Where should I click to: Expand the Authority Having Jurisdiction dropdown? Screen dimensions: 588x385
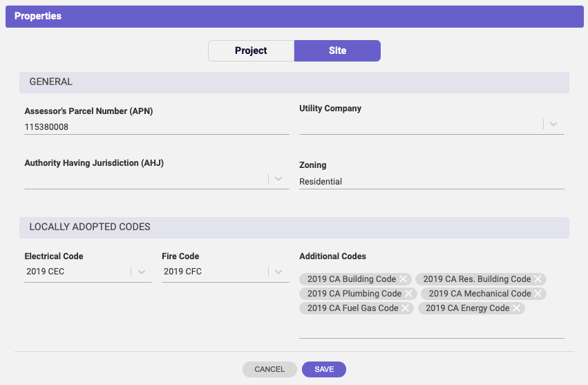278,178
